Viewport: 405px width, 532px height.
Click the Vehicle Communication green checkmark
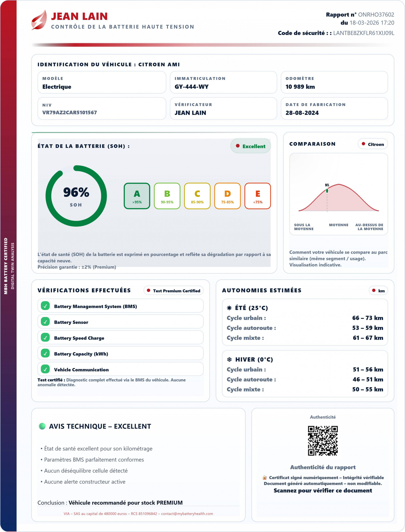click(x=45, y=369)
